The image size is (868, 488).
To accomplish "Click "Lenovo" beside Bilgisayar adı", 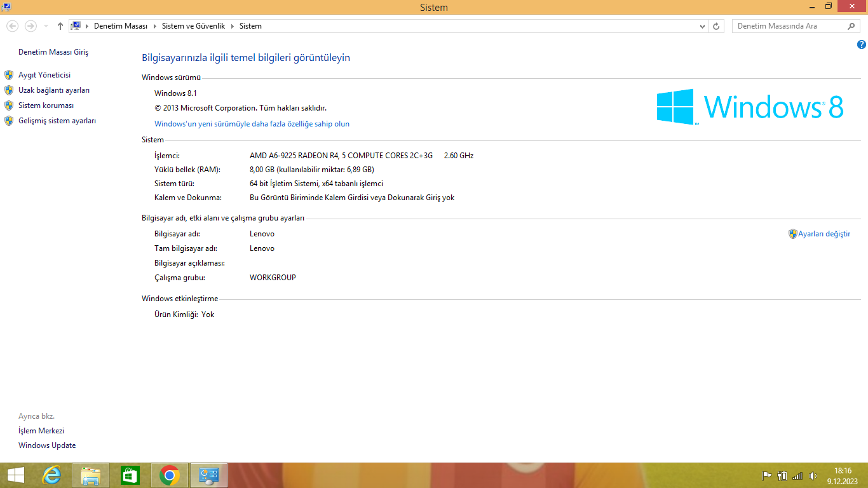I will [262, 234].
